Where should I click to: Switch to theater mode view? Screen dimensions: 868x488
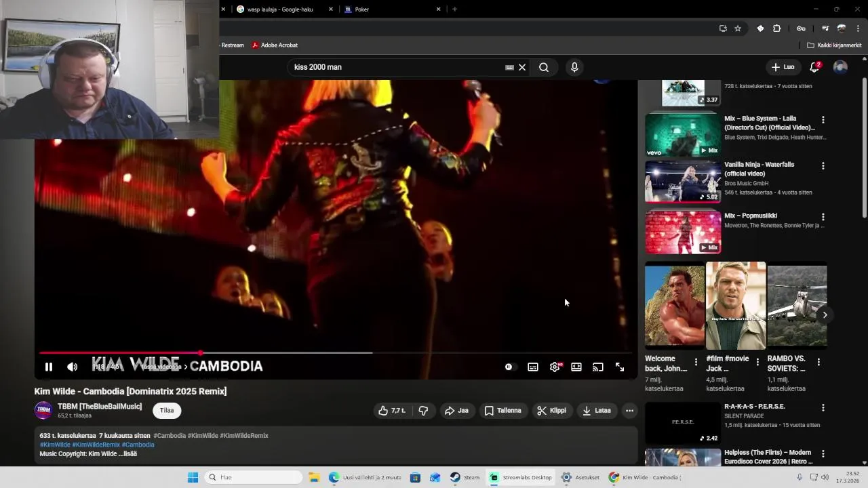[x=576, y=367]
